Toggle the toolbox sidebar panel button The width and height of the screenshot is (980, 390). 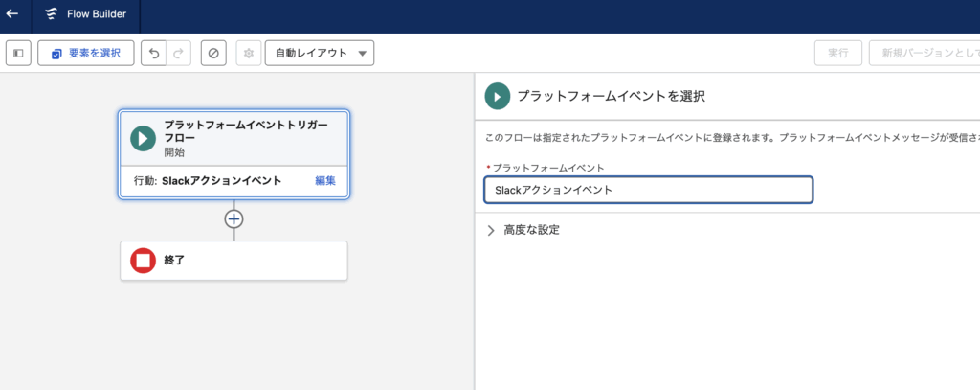(x=18, y=53)
